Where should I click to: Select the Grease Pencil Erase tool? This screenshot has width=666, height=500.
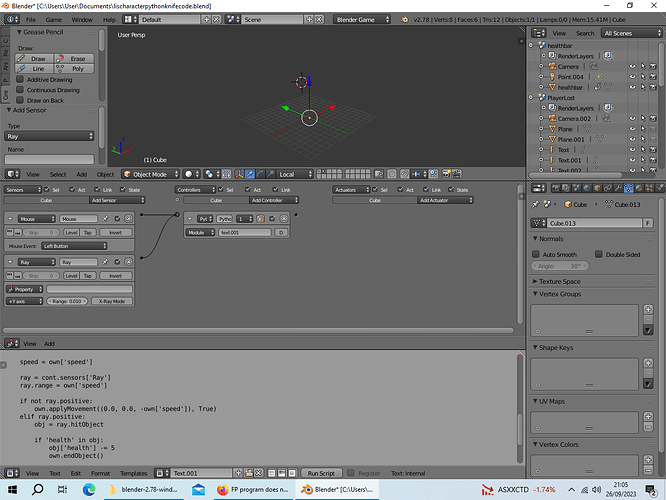point(74,59)
